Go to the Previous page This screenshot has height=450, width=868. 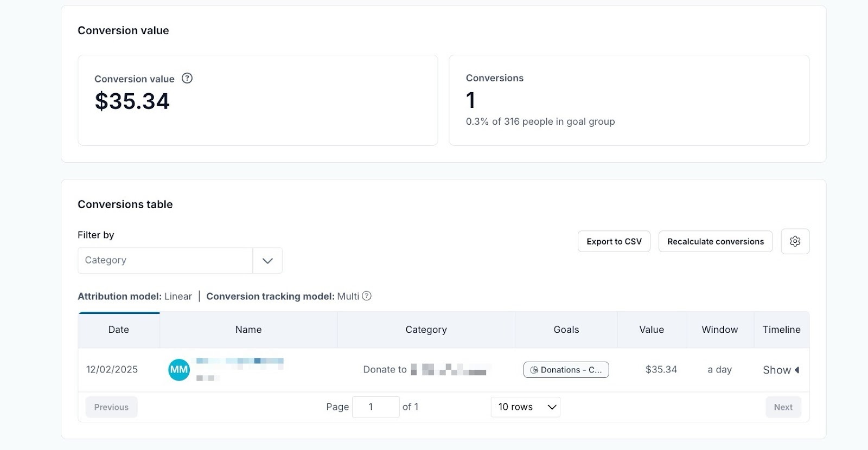click(x=111, y=407)
